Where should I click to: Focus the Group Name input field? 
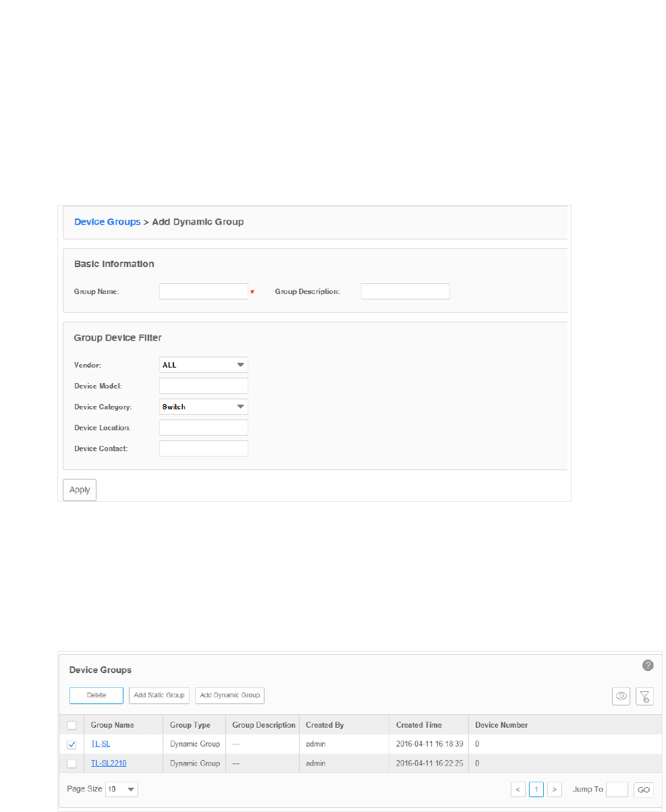(x=204, y=291)
